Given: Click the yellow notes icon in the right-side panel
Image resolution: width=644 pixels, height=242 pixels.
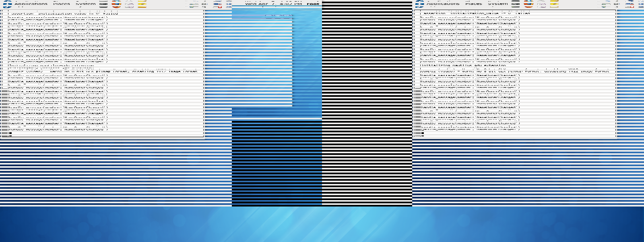Looking at the screenshot, I should pos(554,4).
